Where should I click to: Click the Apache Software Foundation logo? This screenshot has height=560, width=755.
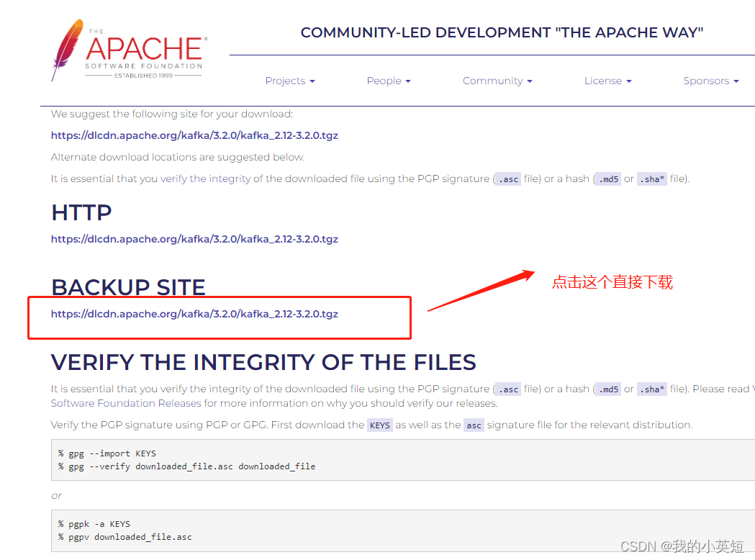pos(130,50)
